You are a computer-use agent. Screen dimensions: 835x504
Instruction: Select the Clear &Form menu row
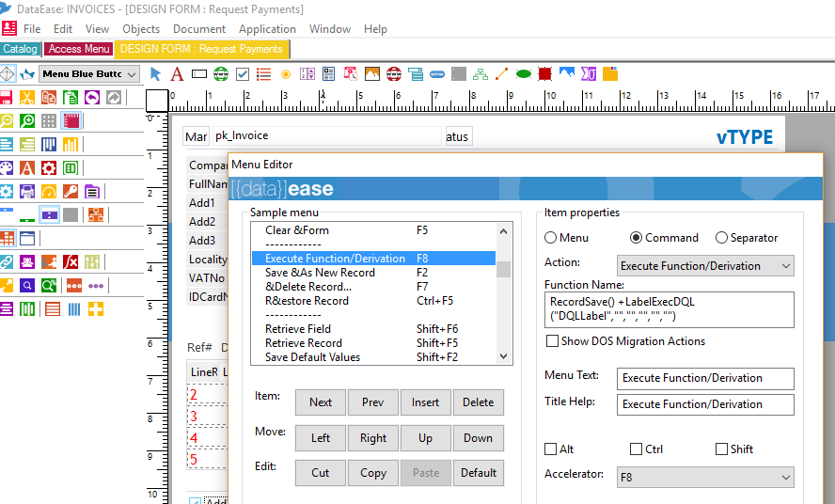[374, 230]
